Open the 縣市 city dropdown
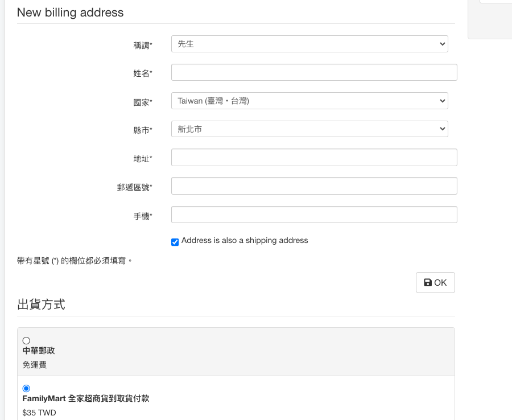Viewport: 512px width, 420px height. tap(309, 129)
